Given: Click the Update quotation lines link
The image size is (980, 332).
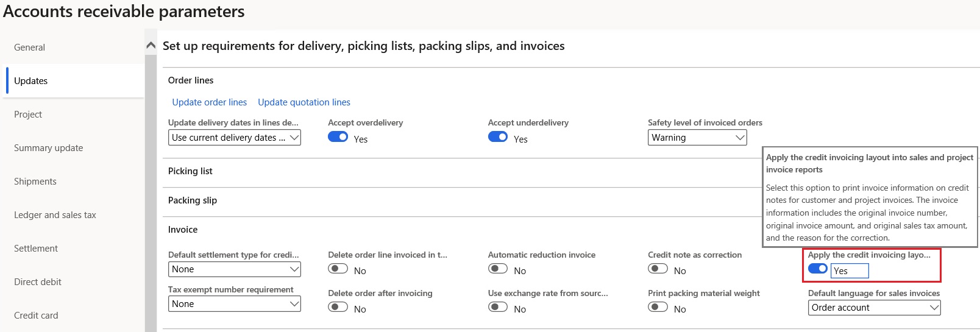Looking at the screenshot, I should [304, 102].
